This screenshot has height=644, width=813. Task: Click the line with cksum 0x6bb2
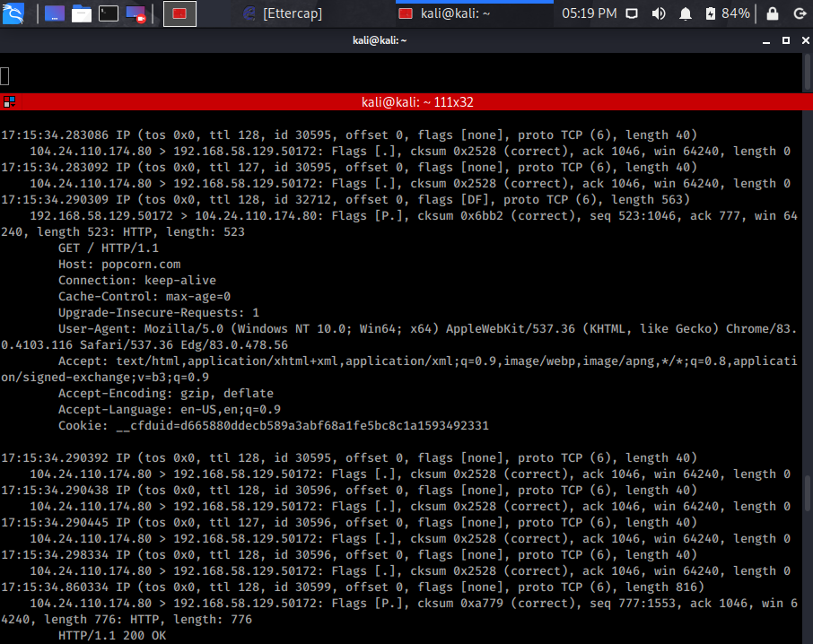coord(414,215)
